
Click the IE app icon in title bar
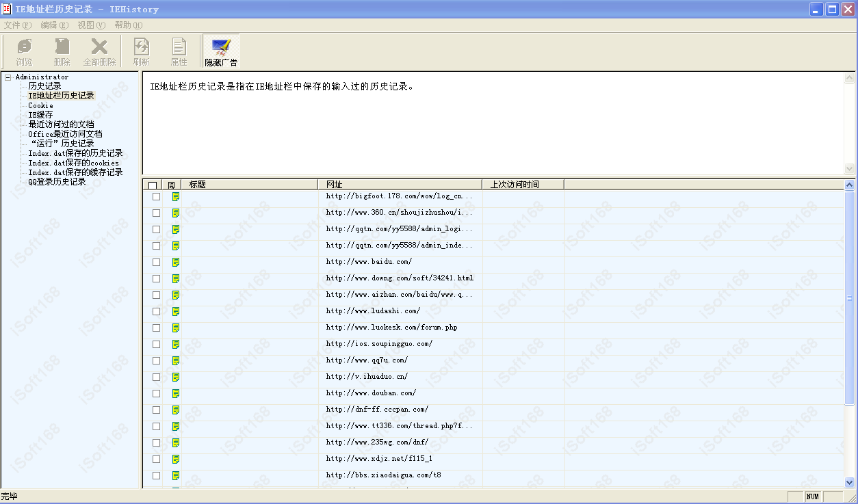(x=8, y=9)
